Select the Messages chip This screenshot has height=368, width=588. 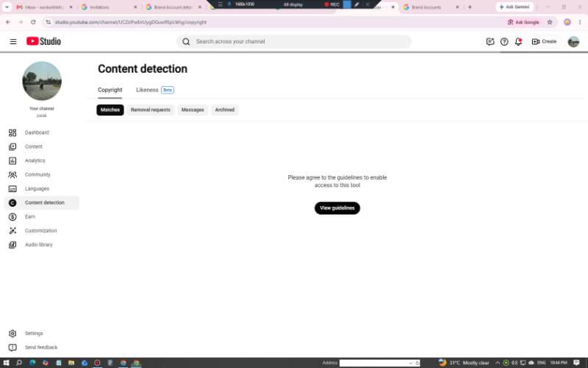193,110
